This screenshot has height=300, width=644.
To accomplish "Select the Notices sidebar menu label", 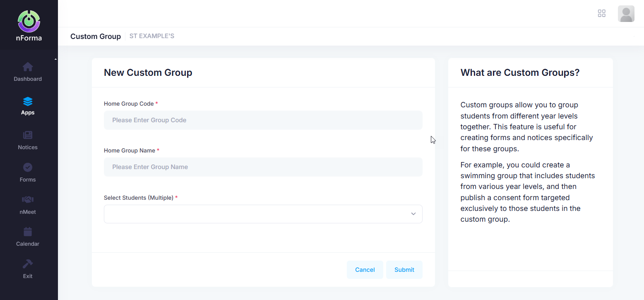I will pos(28,147).
